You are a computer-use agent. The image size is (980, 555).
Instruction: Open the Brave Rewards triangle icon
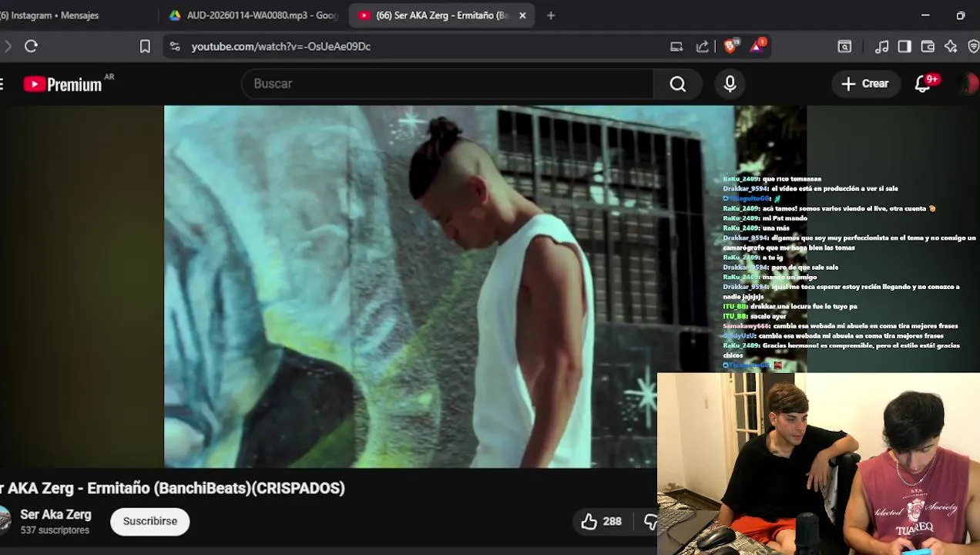pos(757,45)
